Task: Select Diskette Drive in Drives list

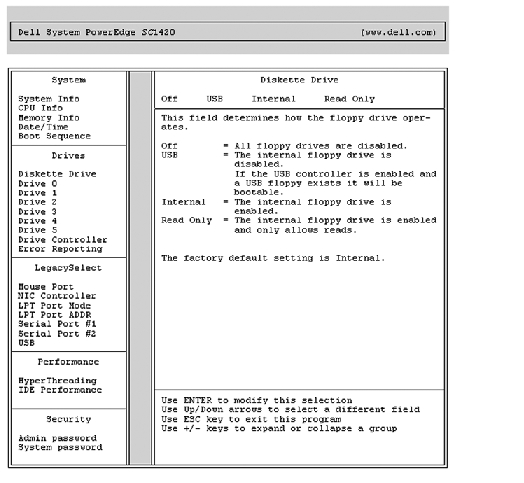Action: [57, 174]
